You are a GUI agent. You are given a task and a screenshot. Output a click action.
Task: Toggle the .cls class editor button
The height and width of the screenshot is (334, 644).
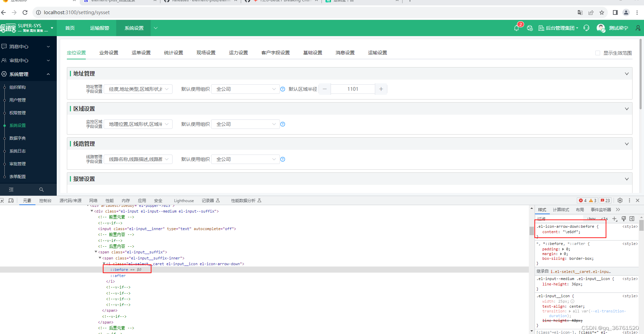tap(604, 219)
